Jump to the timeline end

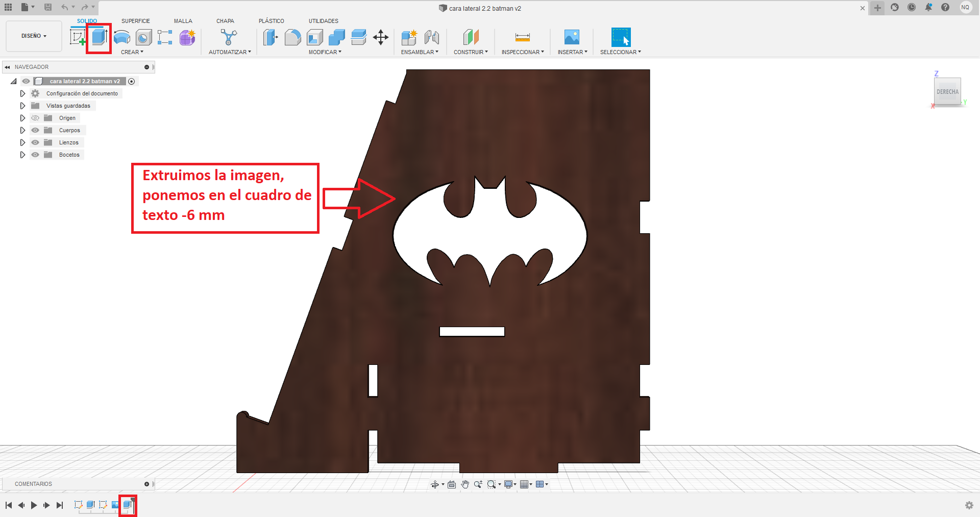pos(60,505)
